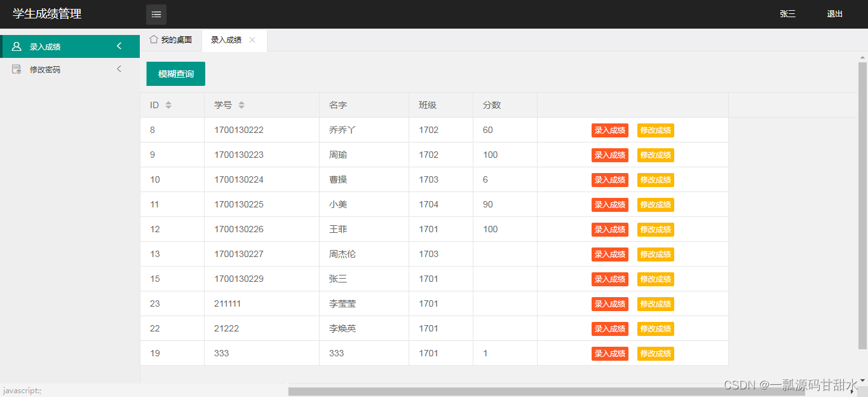Screen dimensions: 868x397
Task: Sort table by 学号 column arrows
Action: (241, 105)
